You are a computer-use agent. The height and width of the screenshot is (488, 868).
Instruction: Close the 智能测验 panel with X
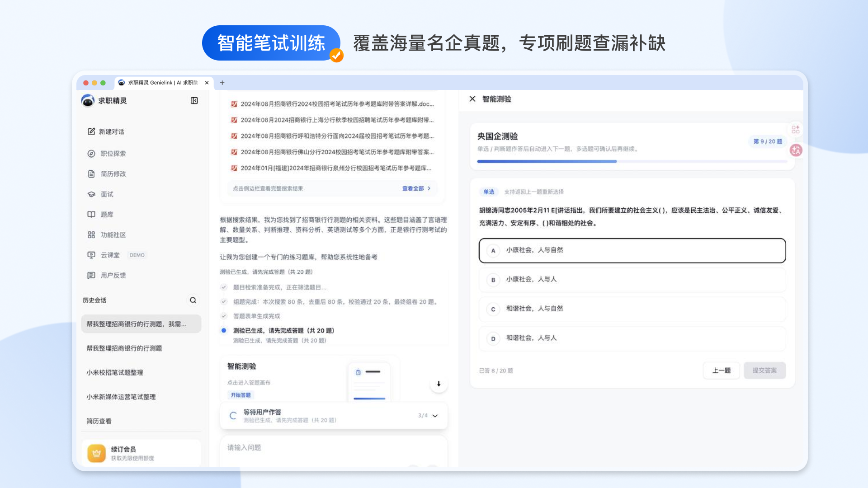(472, 99)
